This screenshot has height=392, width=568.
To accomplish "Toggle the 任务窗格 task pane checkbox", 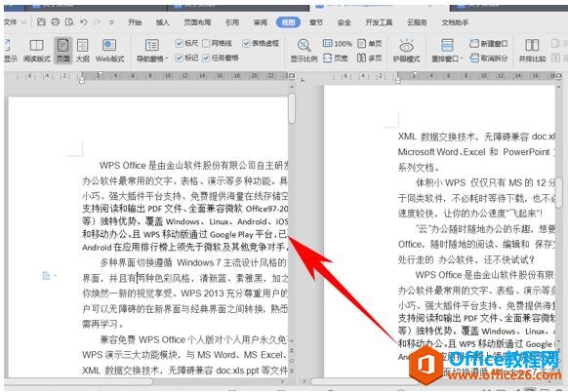I will (221, 58).
